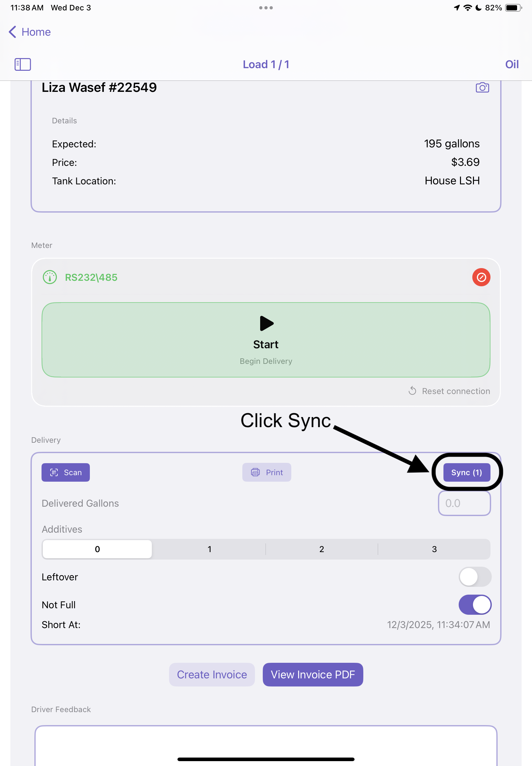Tap the green RS232\485 gauge icon
The width and height of the screenshot is (532, 766).
[x=50, y=277]
